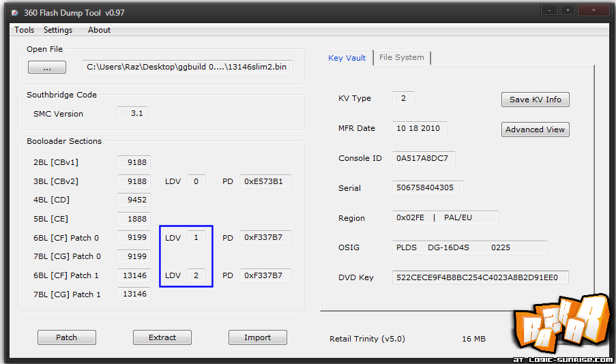The width and height of the screenshot is (616, 364).
Task: Click the Patch 1 LDV field showing 2
Action: coord(196,275)
